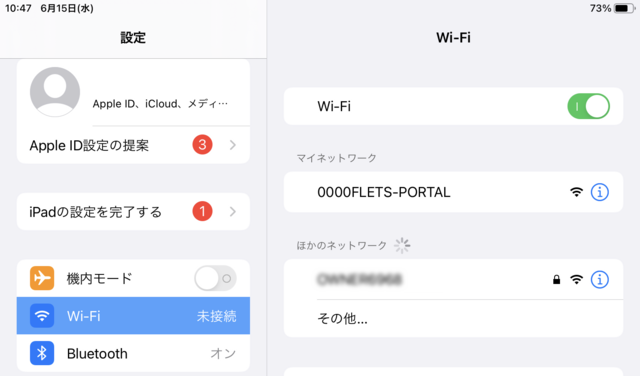This screenshot has height=376, width=640.
Task: Click the orange airplane mode icon
Action: click(42, 278)
